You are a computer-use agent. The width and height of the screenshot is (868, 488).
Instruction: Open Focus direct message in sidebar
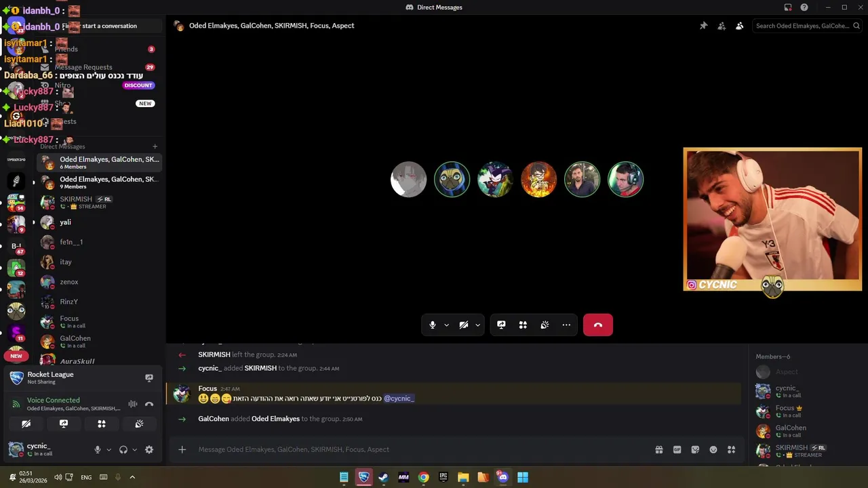(98, 322)
